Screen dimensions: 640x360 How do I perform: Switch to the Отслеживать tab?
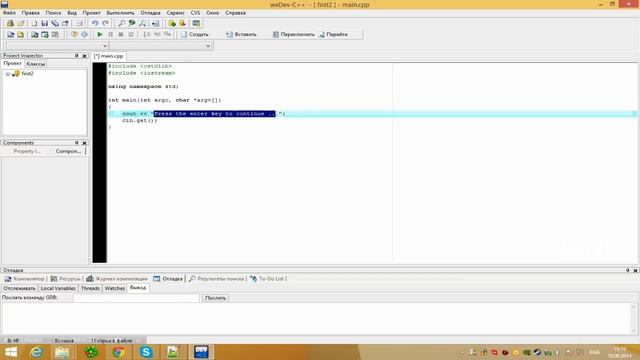(x=19, y=288)
